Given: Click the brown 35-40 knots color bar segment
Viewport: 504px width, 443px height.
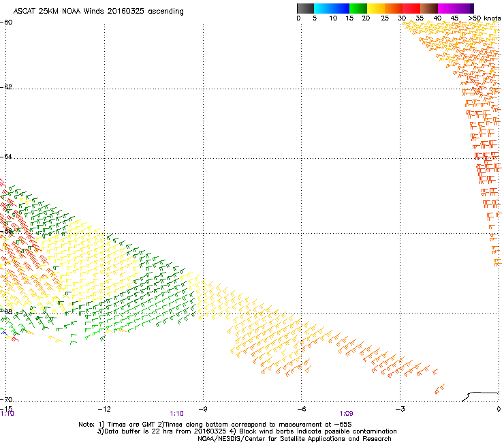Looking at the screenshot, I should [x=429, y=8].
